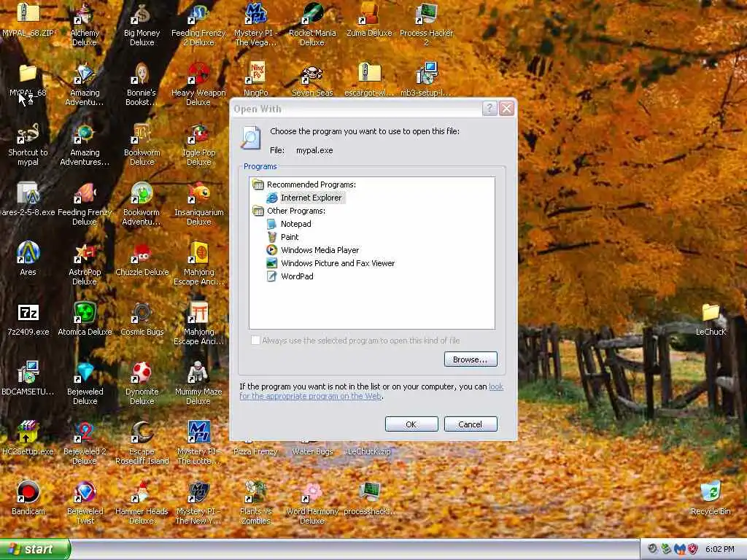Click Feeding Frenzy 2 Deluxe icon
Screen dimensions: 747x560
point(198,25)
